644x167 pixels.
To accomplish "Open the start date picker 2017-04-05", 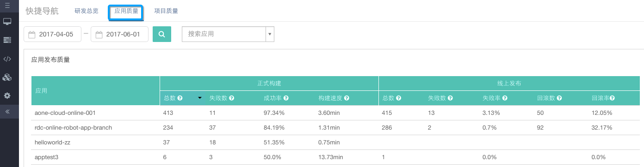I will pos(53,34).
